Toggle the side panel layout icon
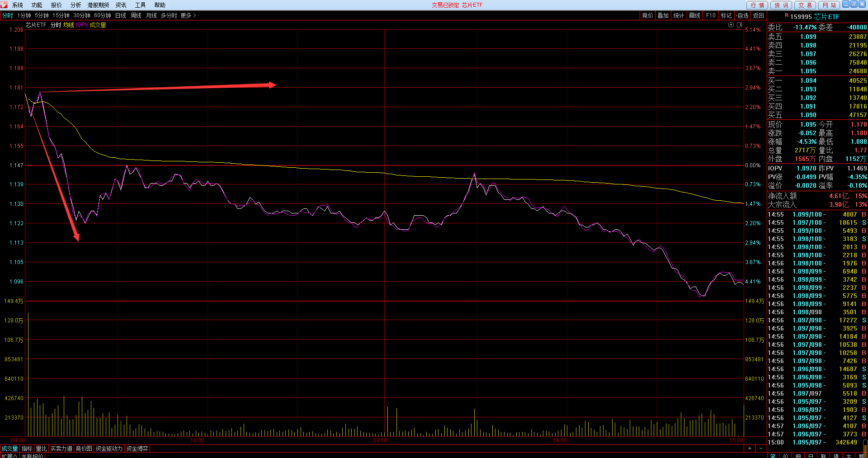The height and width of the screenshot is (458, 868). coord(740,25)
